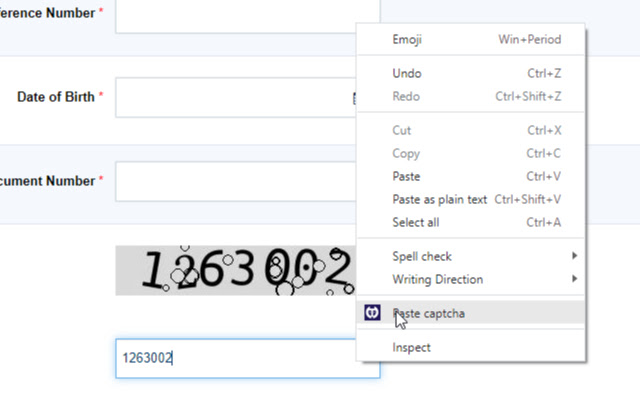Screen dimensions: 640x400
Task: Click the Date of Birth label
Action: click(55, 97)
